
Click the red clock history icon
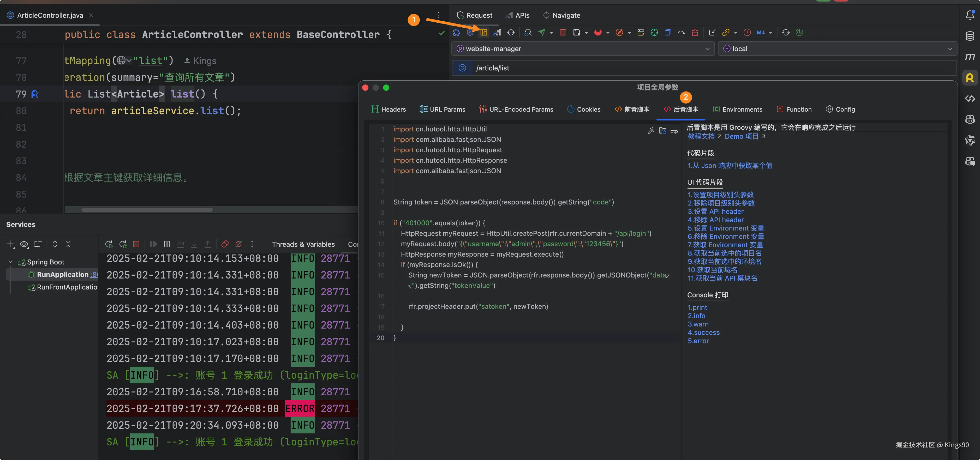[x=747, y=33]
